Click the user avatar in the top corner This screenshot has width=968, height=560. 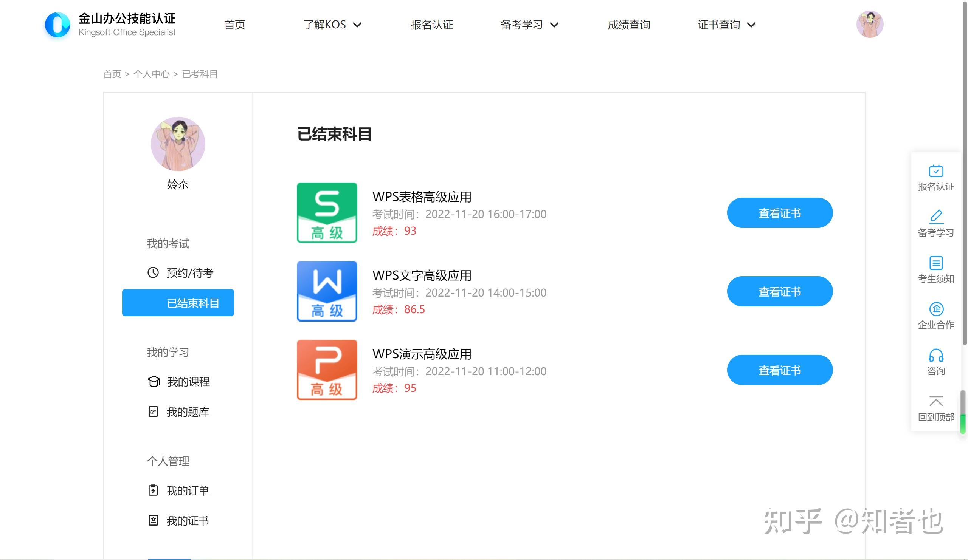870,24
